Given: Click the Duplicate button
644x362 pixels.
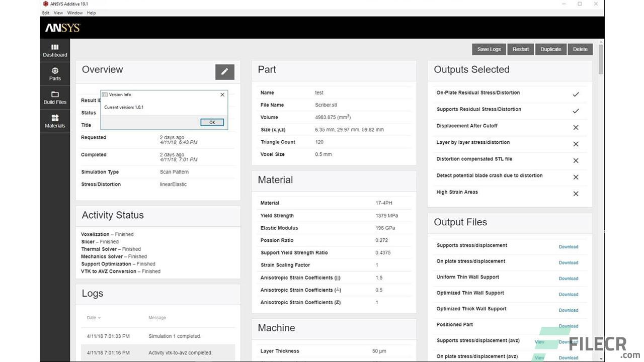Looking at the screenshot, I should 551,49.
